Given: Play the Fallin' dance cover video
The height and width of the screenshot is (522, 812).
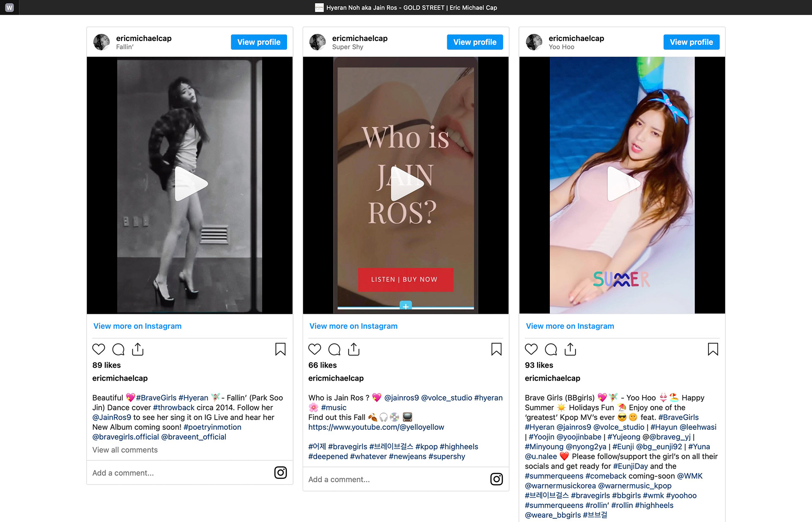Looking at the screenshot, I should coord(189,184).
